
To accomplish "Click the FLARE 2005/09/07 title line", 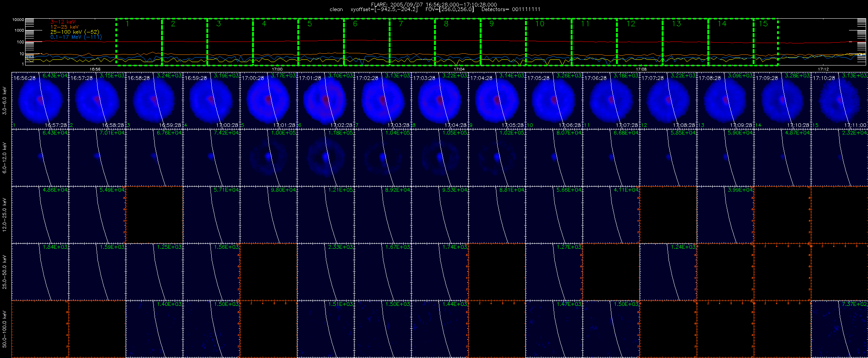I will [434, 5].
